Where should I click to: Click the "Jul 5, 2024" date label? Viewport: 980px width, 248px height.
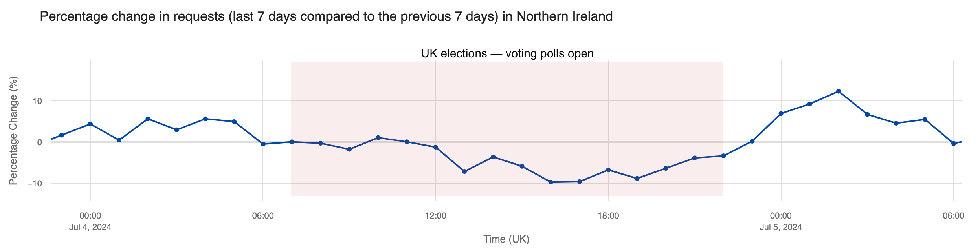tap(781, 227)
